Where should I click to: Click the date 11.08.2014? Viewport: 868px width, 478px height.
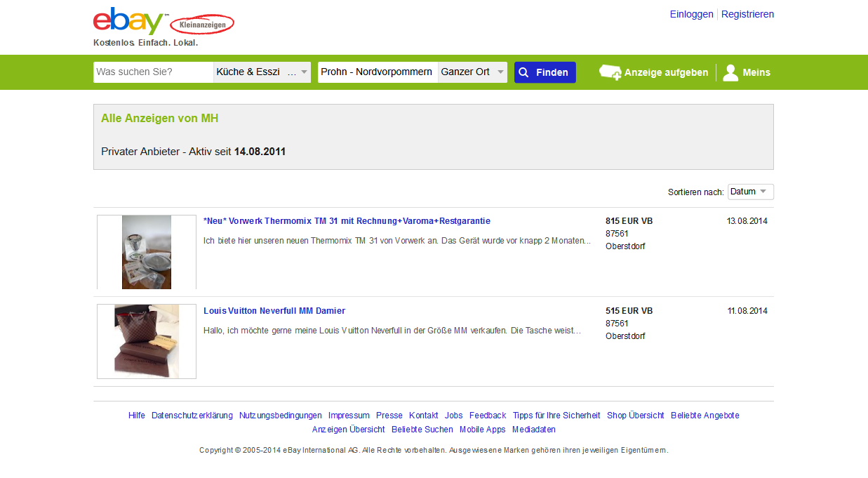(747, 311)
